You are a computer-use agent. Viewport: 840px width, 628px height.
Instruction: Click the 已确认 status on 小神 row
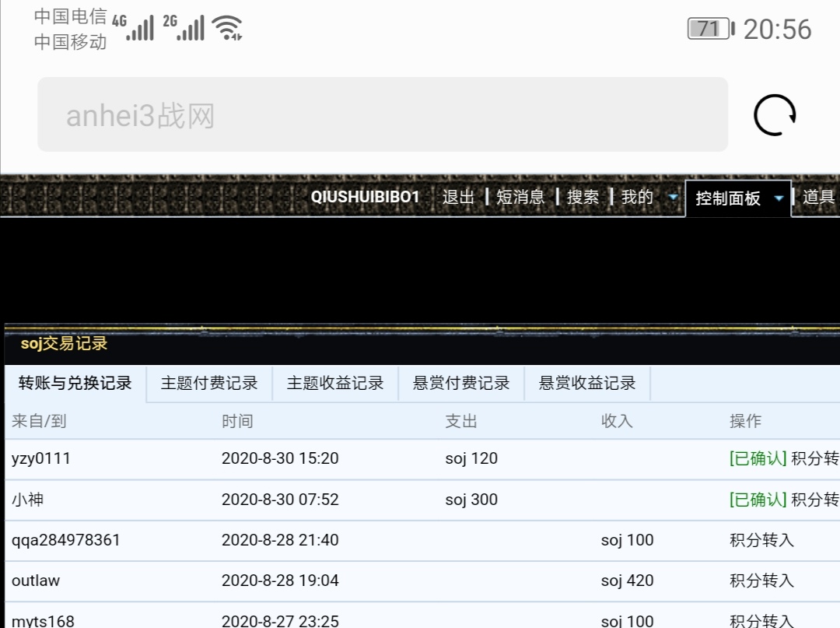point(758,500)
